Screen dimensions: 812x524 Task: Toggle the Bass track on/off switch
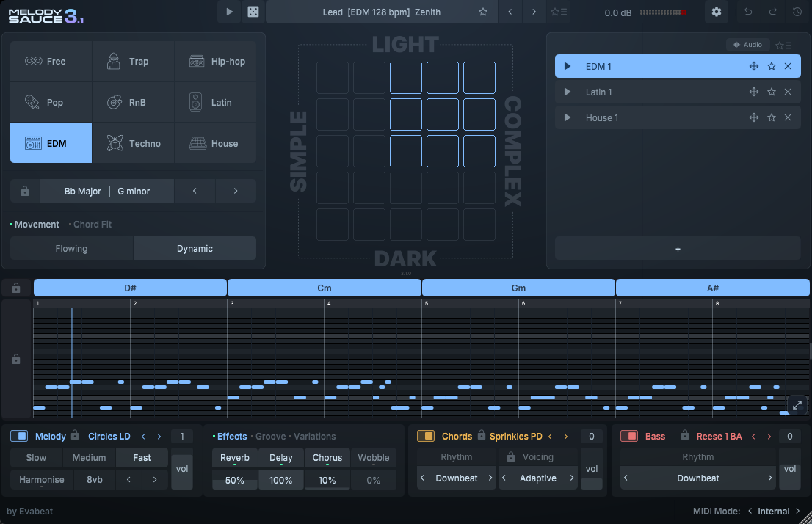(x=629, y=436)
